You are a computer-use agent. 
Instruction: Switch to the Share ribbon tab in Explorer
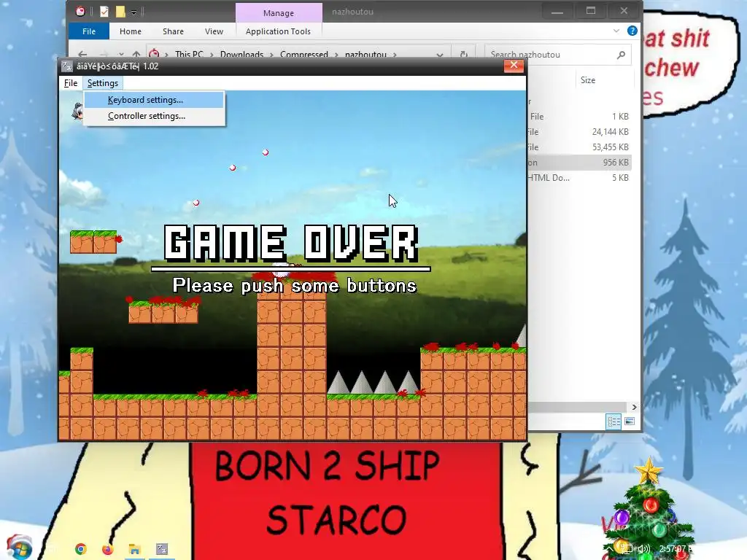click(x=173, y=31)
